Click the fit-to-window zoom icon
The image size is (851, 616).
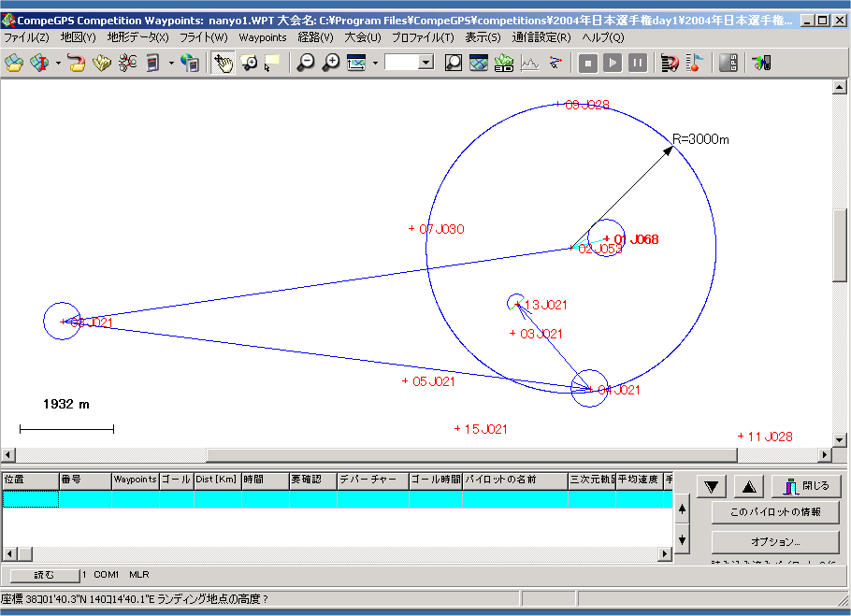coord(356,63)
